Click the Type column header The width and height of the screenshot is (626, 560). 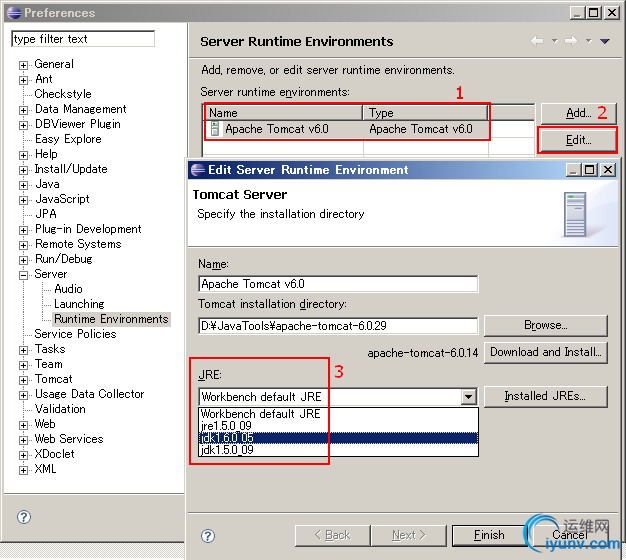click(x=426, y=113)
